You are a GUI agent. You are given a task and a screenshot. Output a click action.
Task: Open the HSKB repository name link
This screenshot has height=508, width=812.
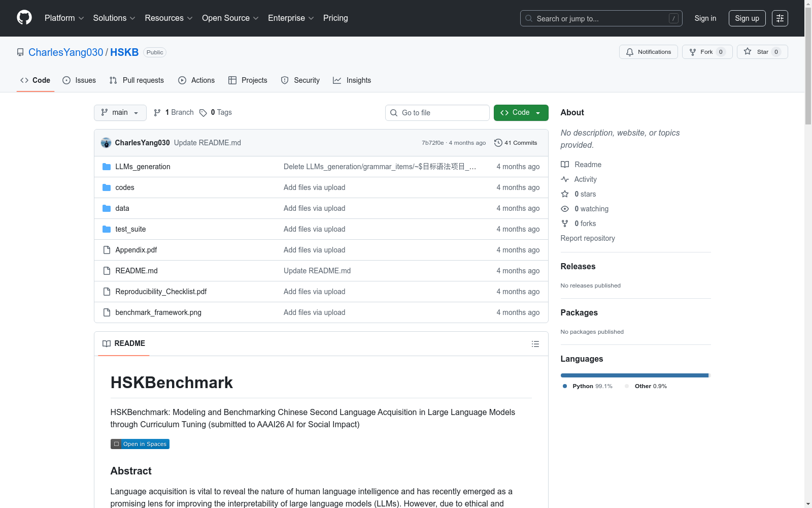click(x=124, y=52)
